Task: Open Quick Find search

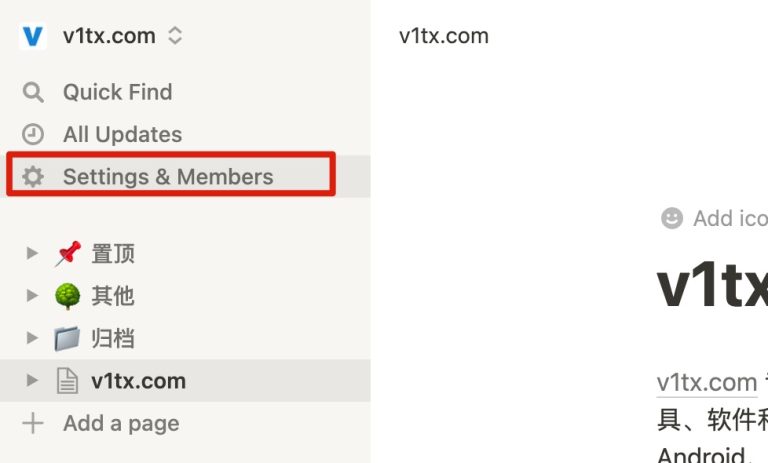Action: click(117, 92)
